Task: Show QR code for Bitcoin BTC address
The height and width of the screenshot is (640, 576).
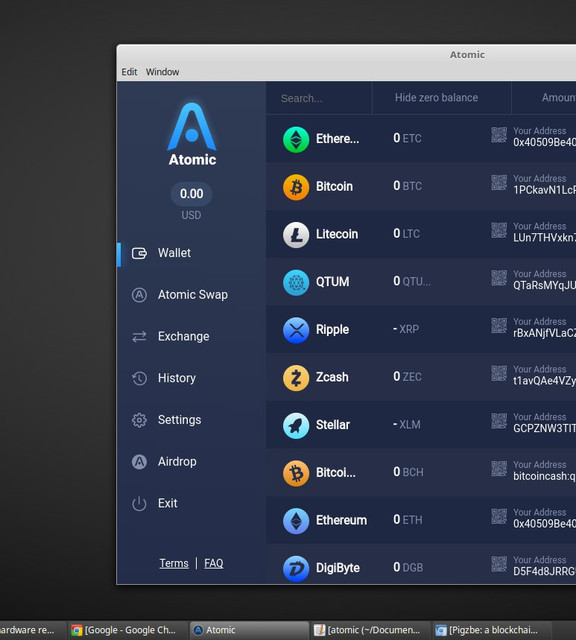Action: (499, 183)
